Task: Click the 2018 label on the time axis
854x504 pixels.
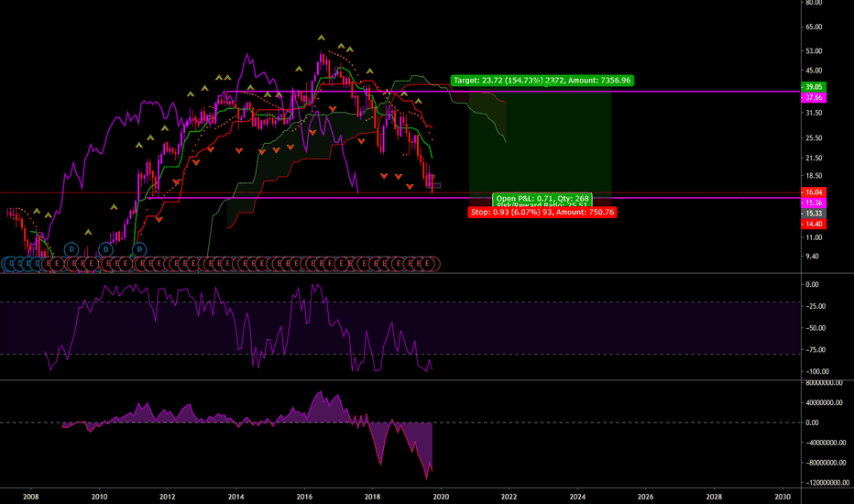Action: (x=373, y=497)
